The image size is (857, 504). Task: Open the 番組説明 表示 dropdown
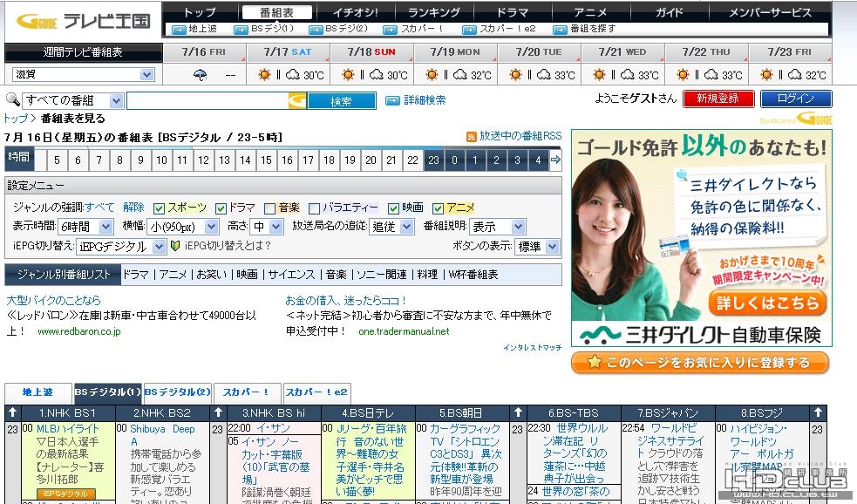pyautogui.click(x=498, y=227)
